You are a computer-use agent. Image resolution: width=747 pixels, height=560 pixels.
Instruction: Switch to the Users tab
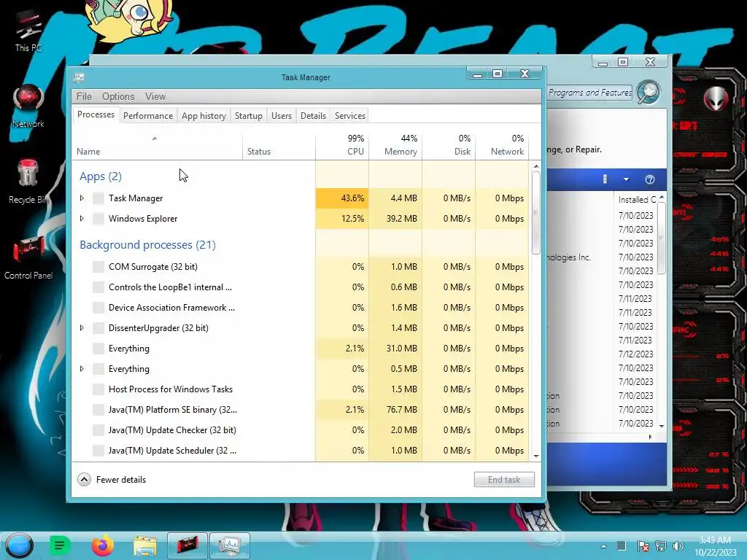point(282,116)
